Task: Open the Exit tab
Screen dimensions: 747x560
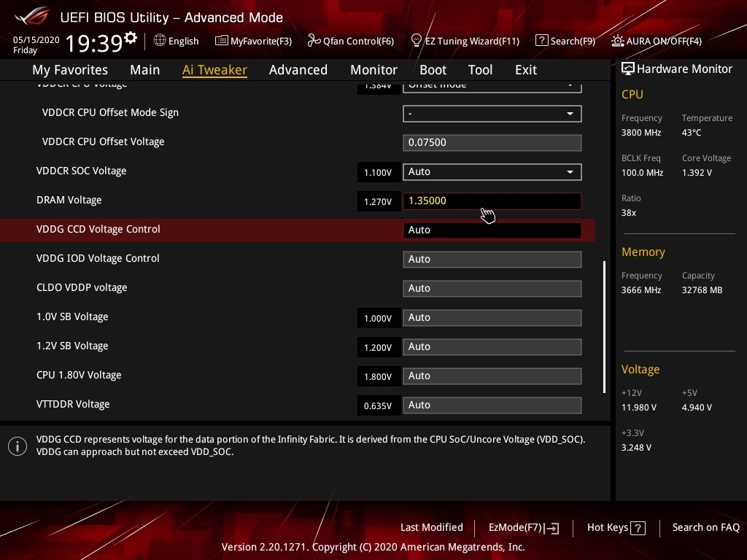Action: (x=526, y=70)
